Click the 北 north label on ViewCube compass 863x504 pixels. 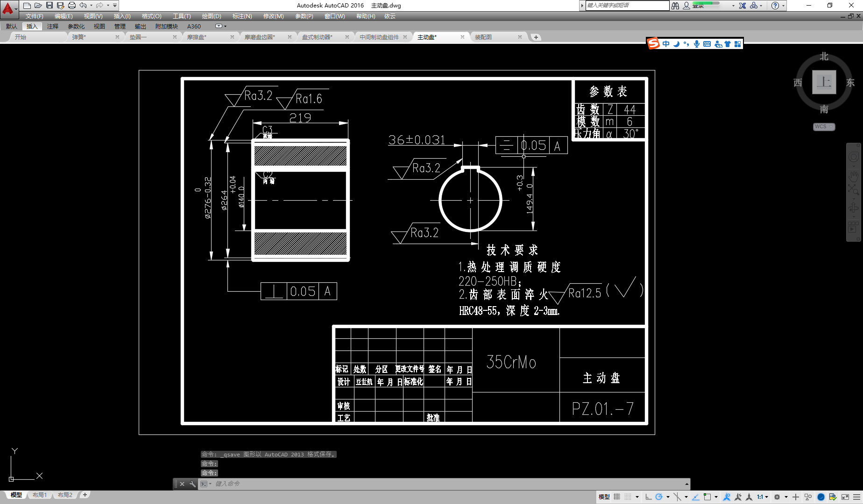(x=824, y=56)
